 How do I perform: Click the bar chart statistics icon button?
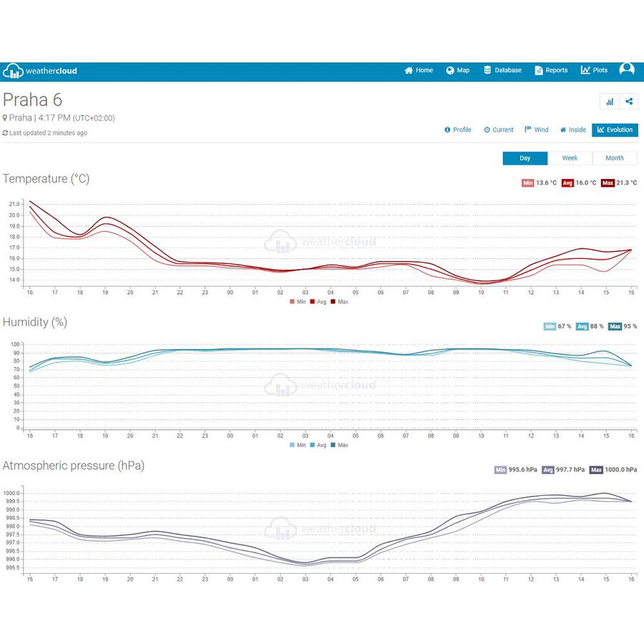click(610, 102)
